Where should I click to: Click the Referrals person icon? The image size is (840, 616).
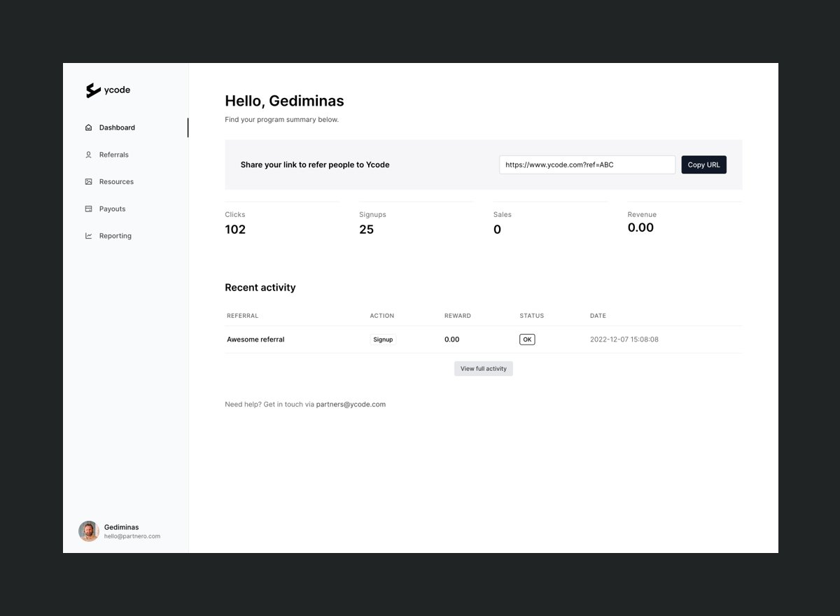[x=89, y=155]
